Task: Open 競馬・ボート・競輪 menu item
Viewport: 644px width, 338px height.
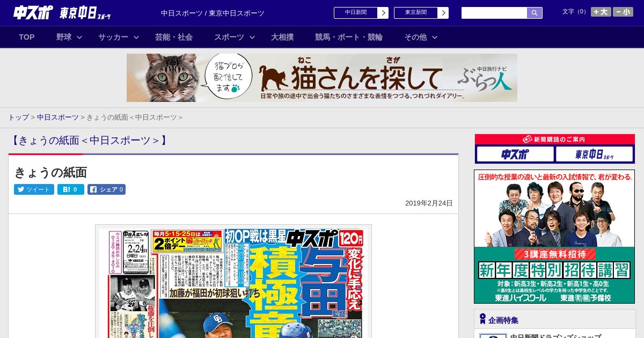Action: [349, 37]
